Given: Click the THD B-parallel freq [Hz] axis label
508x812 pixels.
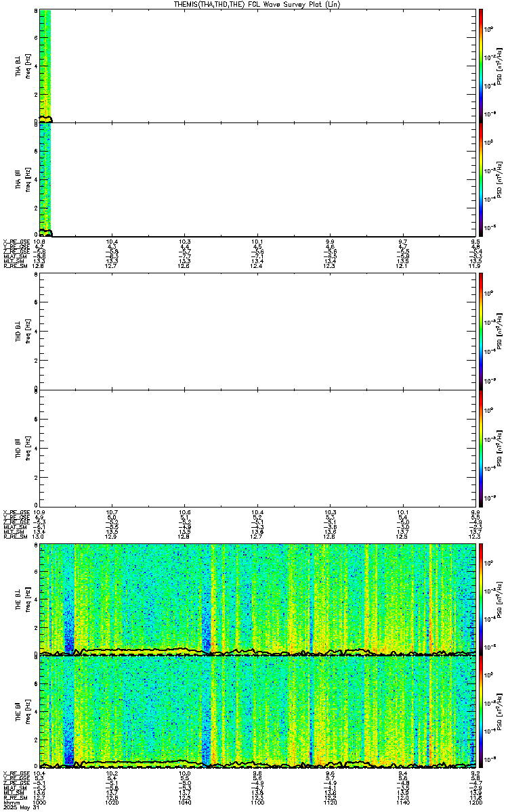Looking at the screenshot, I should coord(27,448).
